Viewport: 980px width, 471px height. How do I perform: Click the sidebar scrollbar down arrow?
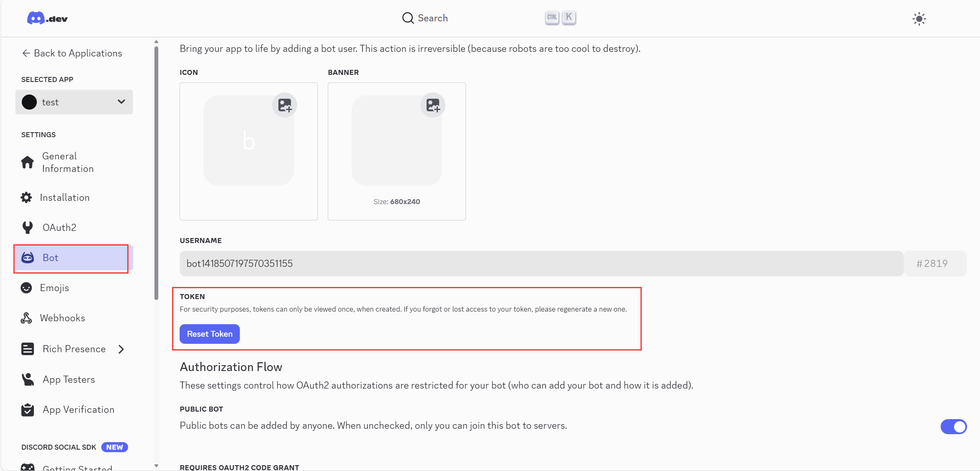click(156, 466)
